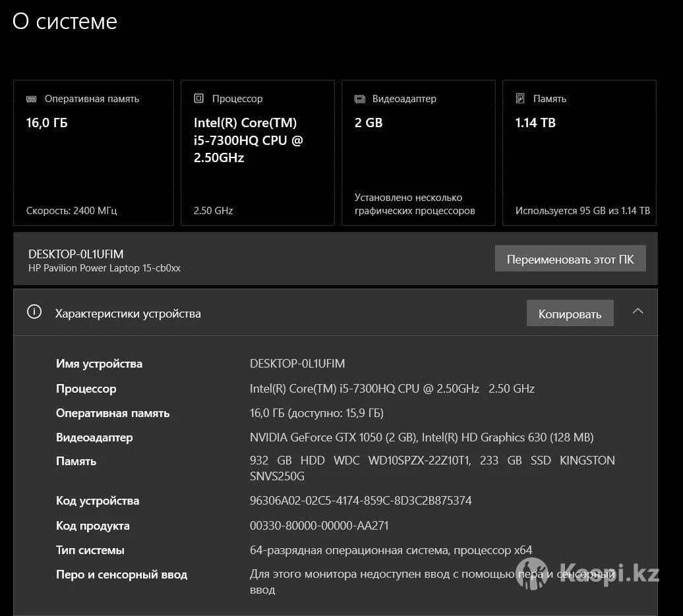Select the Код продукта value 00330-80000
This screenshot has width=683, height=616.
[319, 526]
